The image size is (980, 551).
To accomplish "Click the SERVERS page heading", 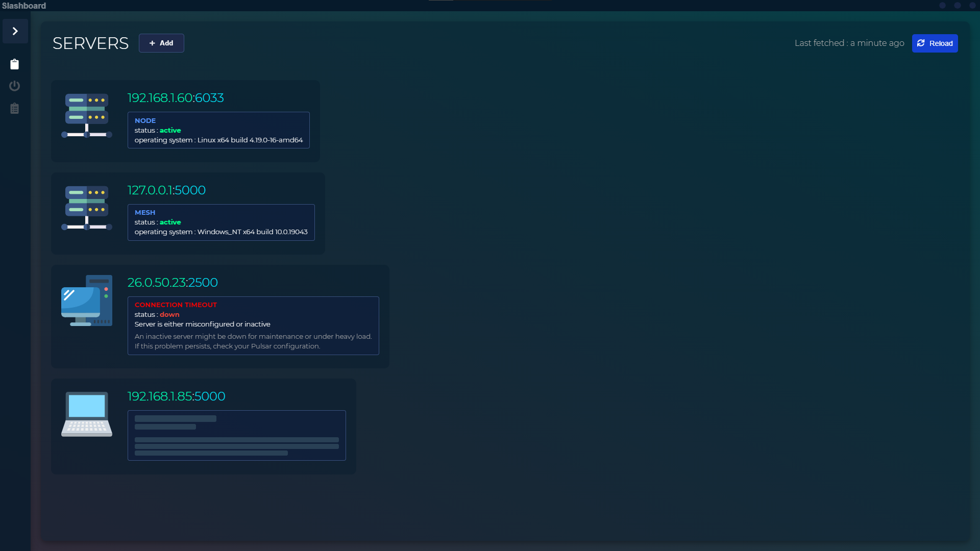I will pos(90,43).
